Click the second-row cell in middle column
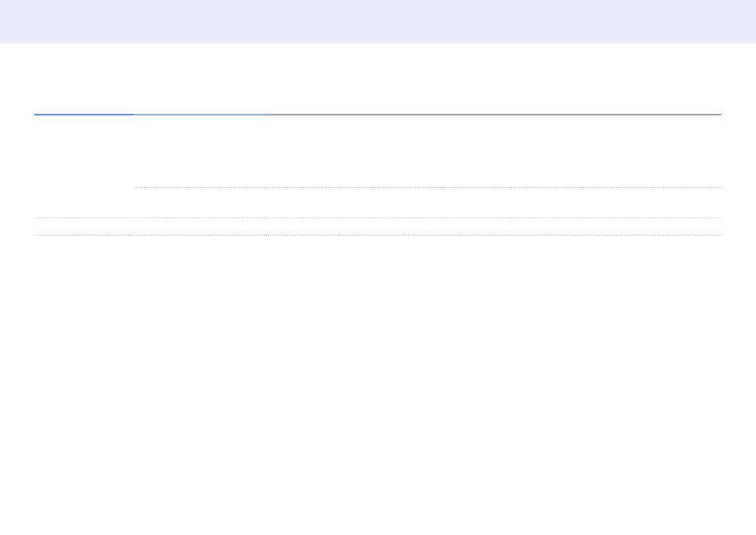This screenshot has width=756, height=535. (x=200, y=202)
